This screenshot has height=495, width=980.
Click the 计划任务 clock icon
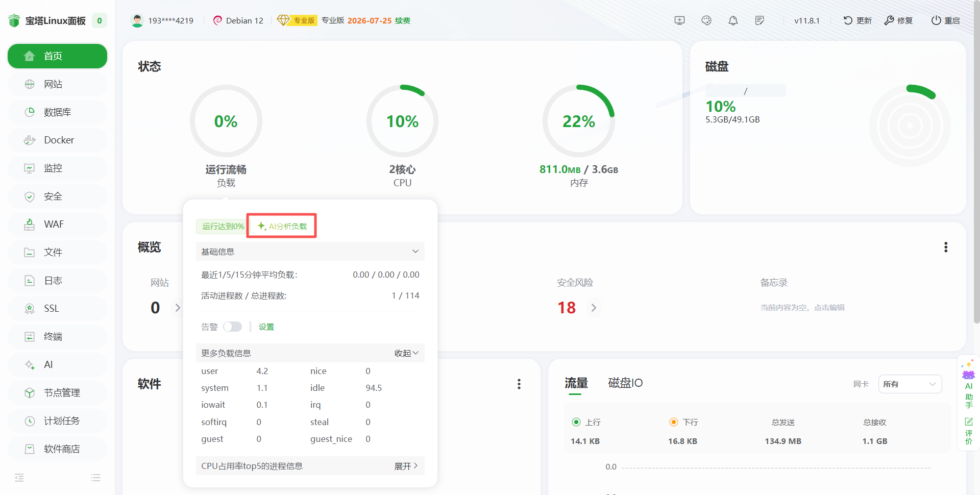[x=30, y=421]
